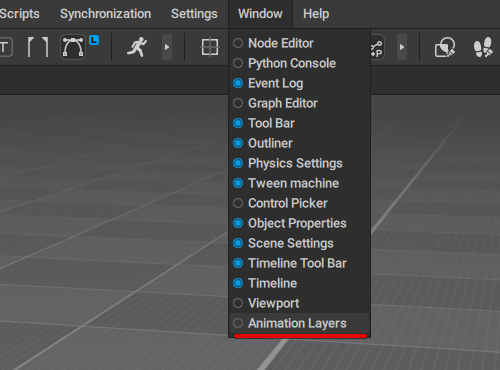Click the bracket interval selection icon
The image size is (500, 370).
[38, 47]
